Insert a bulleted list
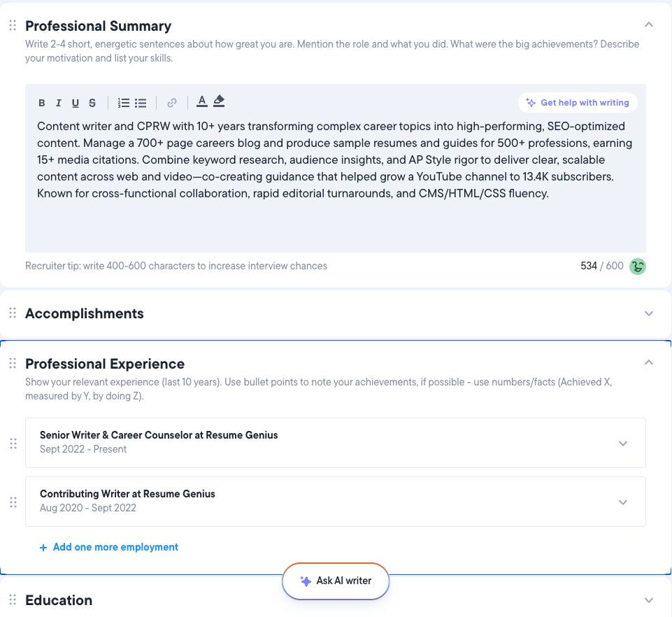The image size is (672, 617). (141, 103)
